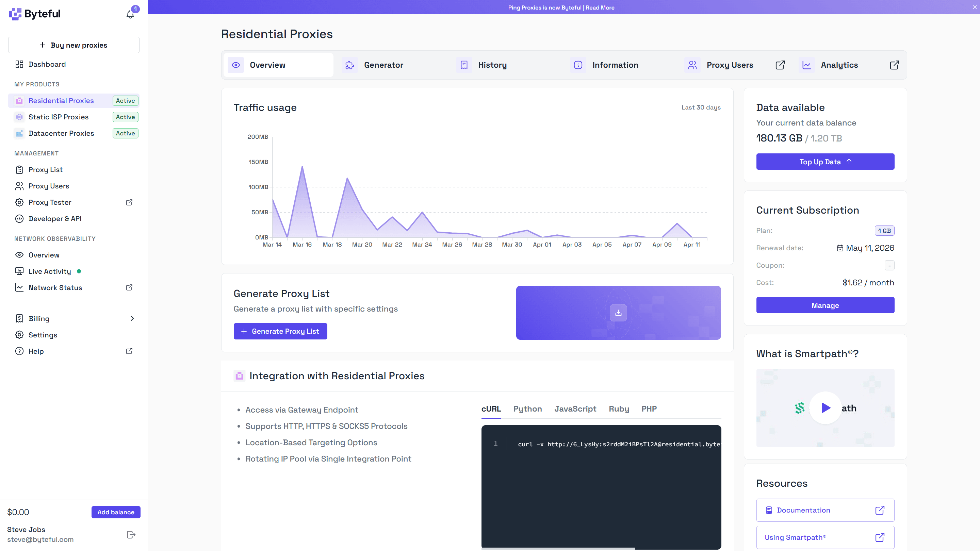The image size is (980, 551).
Task: Click the Billing receipt icon
Action: [x=19, y=318]
